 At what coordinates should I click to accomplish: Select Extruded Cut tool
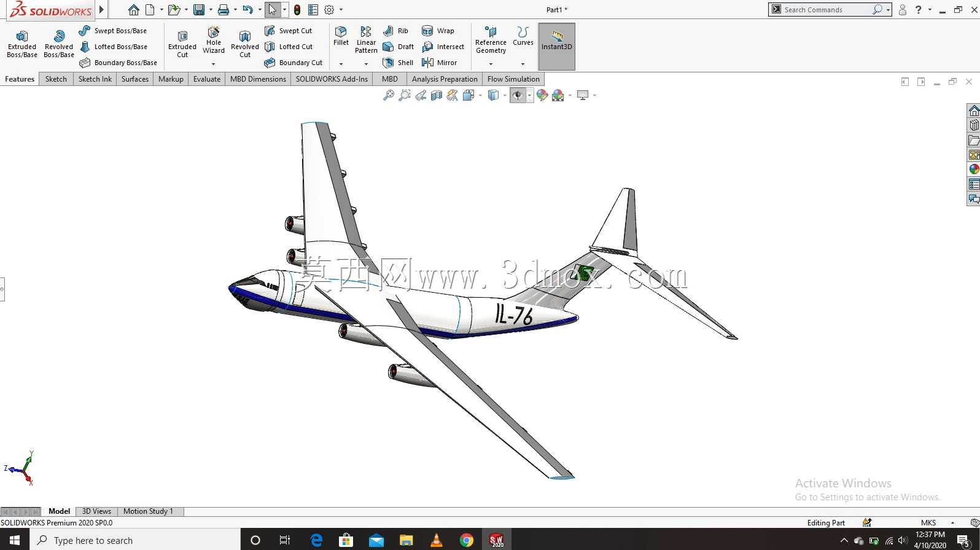pos(182,44)
